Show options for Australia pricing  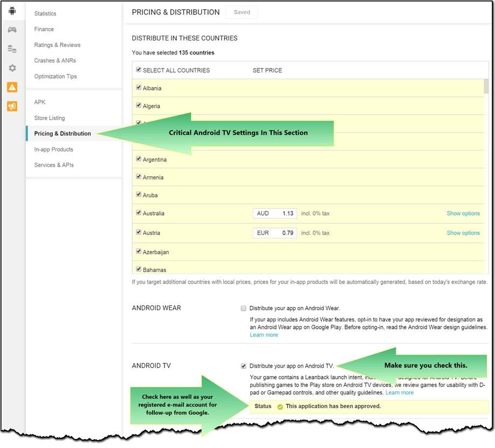(463, 213)
